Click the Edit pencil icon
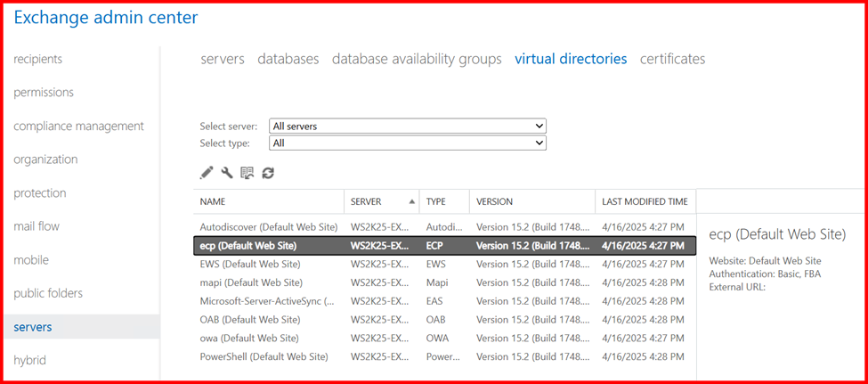 pyautogui.click(x=207, y=173)
